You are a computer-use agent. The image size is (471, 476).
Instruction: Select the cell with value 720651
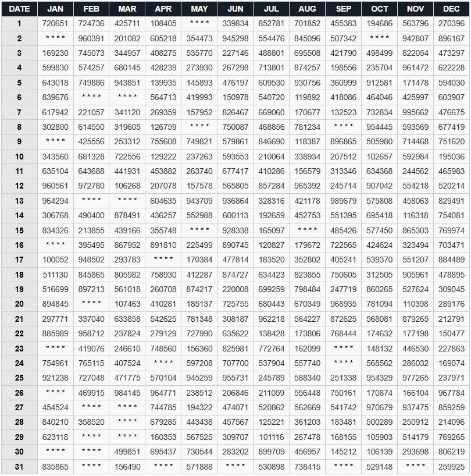click(55, 23)
